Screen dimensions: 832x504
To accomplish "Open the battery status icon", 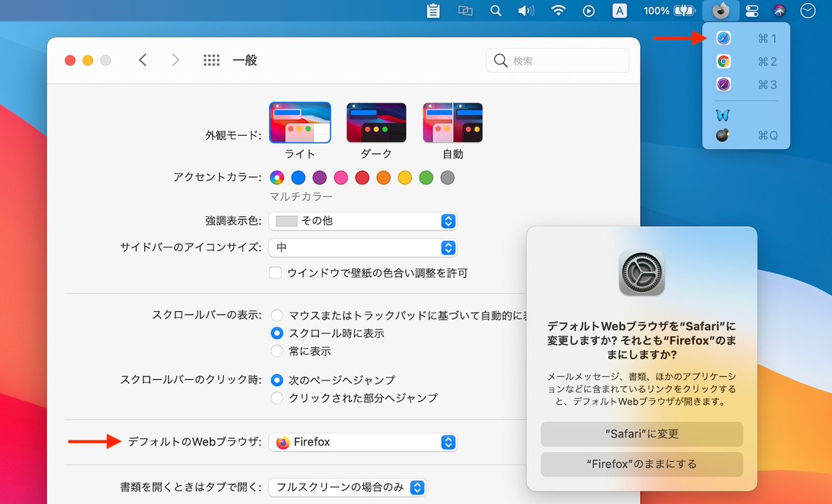I will point(686,10).
